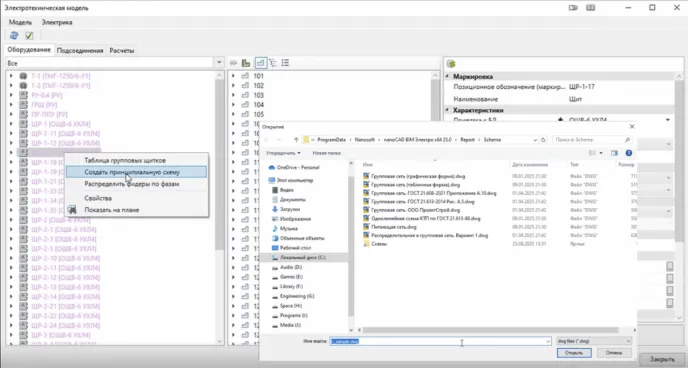
Task: Click the refresh button next to path bar
Action: pos(543,140)
